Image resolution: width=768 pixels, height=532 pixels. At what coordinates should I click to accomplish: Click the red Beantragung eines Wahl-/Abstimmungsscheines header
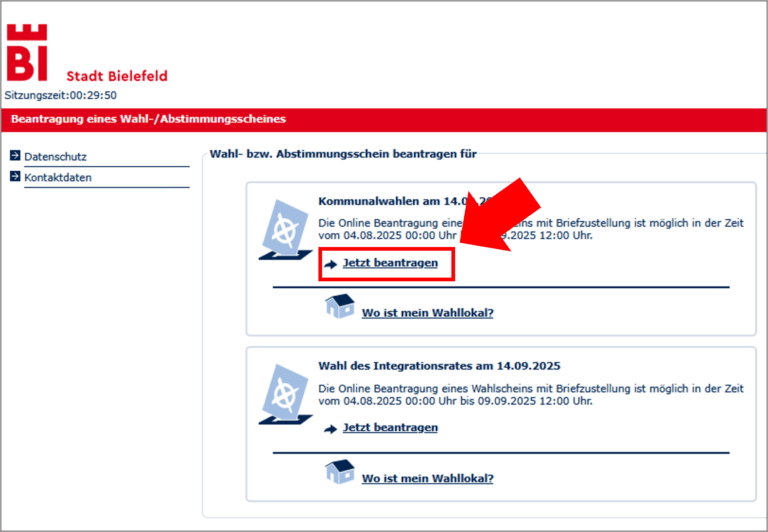[148, 119]
